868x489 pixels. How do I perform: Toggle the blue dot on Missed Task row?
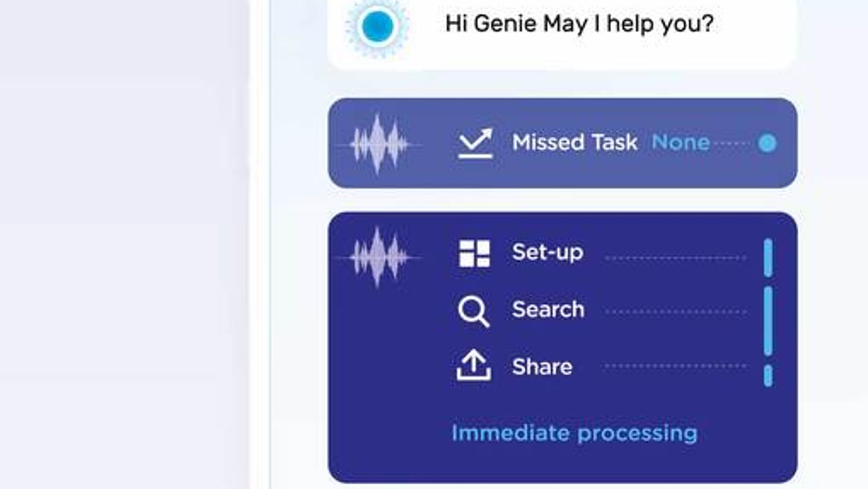click(x=767, y=144)
